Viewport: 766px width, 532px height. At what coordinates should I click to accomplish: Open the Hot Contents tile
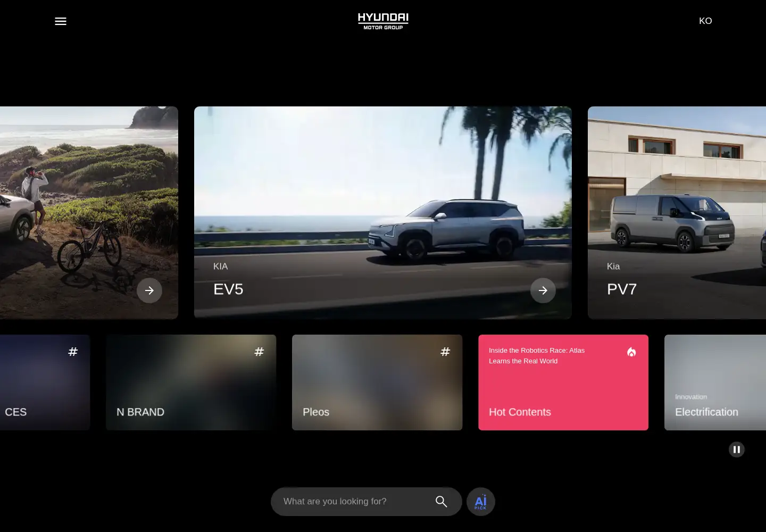[563, 383]
